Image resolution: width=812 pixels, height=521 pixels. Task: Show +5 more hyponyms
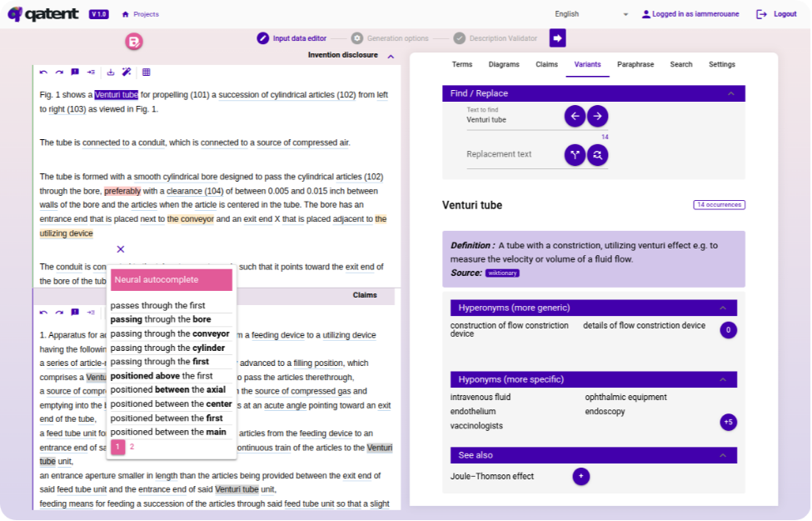[728, 423]
